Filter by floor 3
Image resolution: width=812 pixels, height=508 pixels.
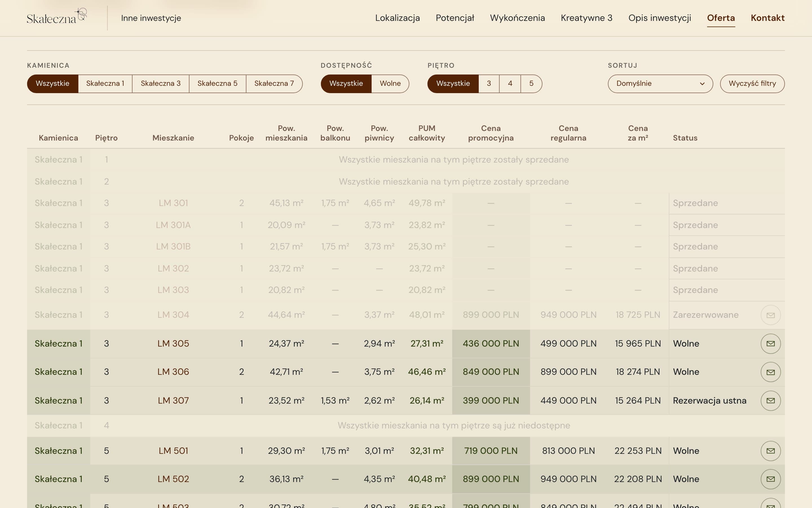tap(489, 83)
